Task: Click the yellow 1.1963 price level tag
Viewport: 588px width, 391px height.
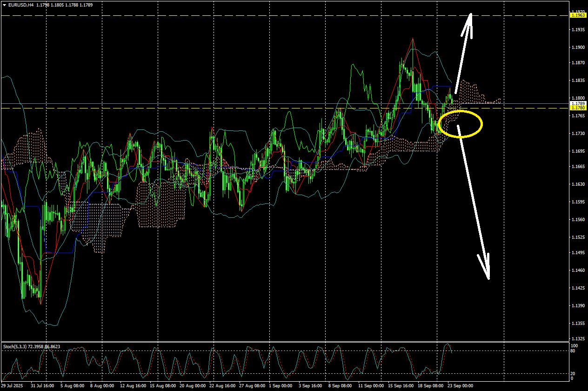Action: point(578,15)
